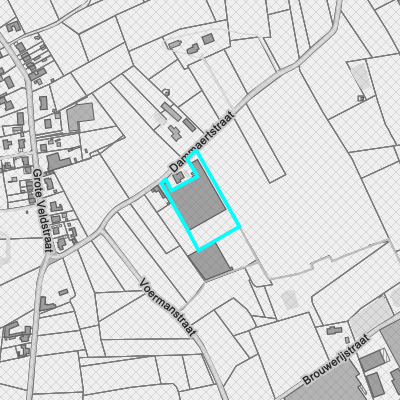Click the gray building just below the cyan parcel
Viewport: 400px width, 400px height.
pos(210,262)
